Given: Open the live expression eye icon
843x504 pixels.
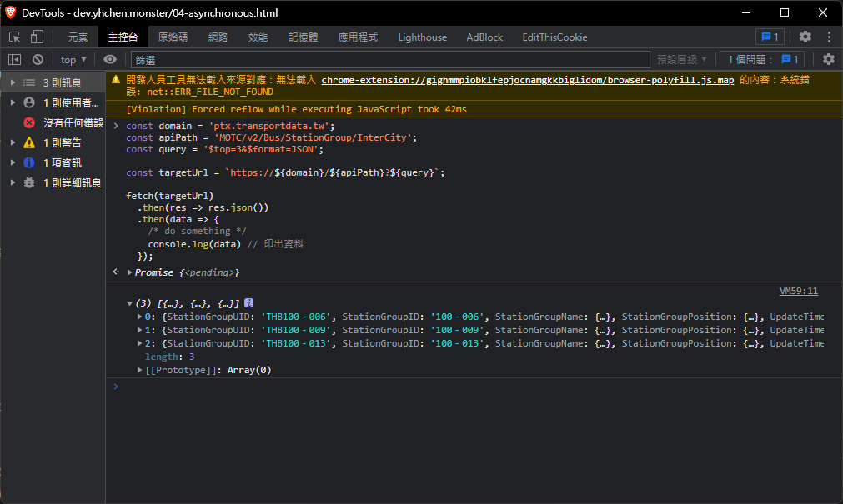Looking at the screenshot, I should (110, 59).
